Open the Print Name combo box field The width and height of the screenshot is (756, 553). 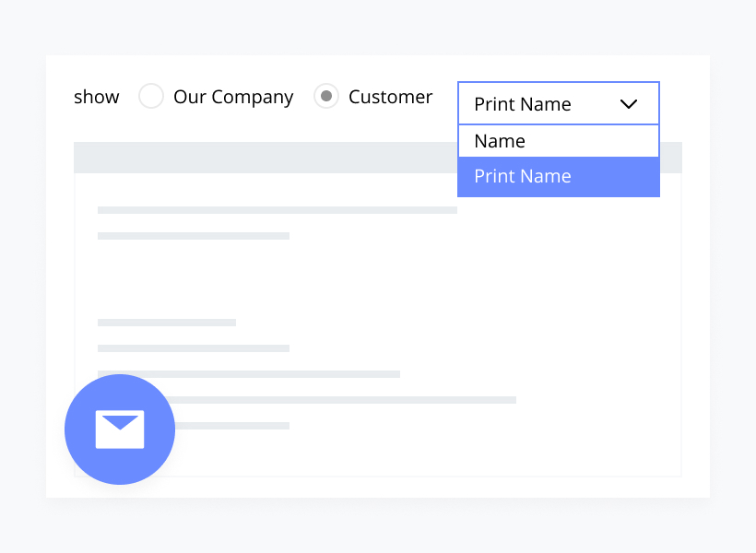pos(544,104)
